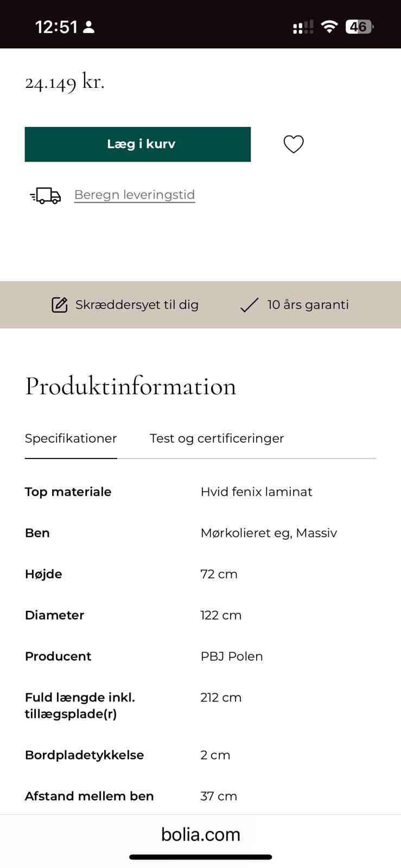401x868 pixels.
Task: Tap the 12:51 clock in the status bar
Action: (56, 27)
